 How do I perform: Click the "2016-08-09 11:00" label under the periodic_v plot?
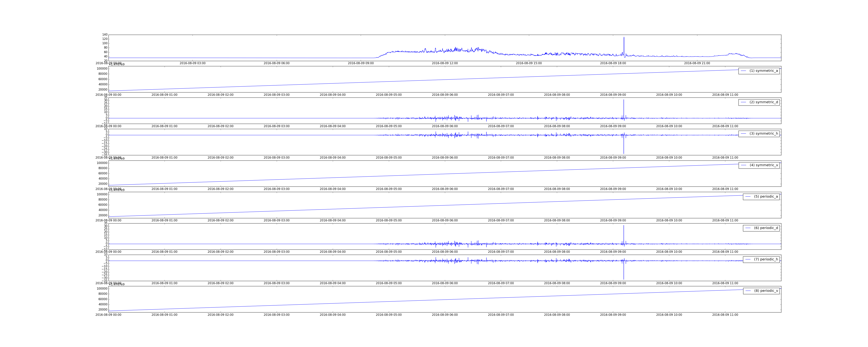(725, 315)
